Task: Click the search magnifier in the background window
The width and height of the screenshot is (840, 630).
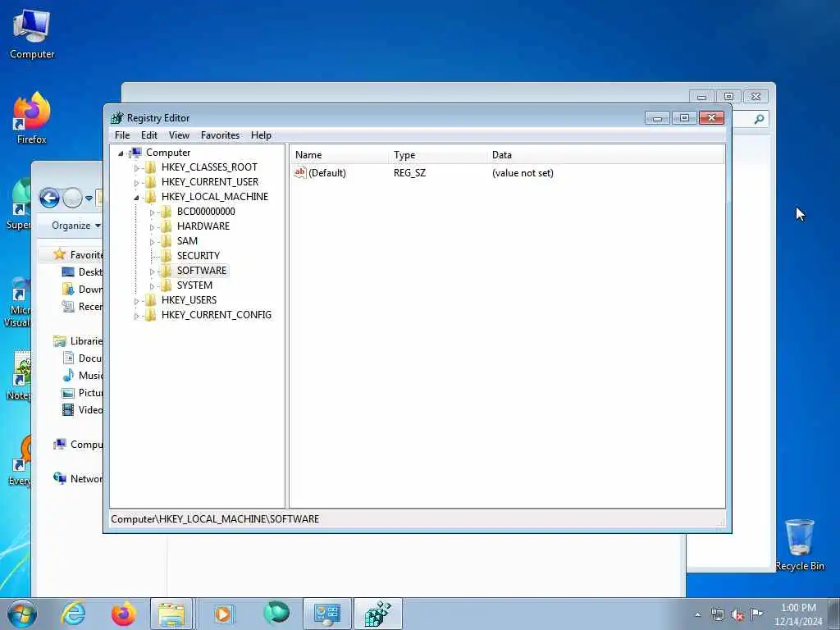Action: click(759, 119)
